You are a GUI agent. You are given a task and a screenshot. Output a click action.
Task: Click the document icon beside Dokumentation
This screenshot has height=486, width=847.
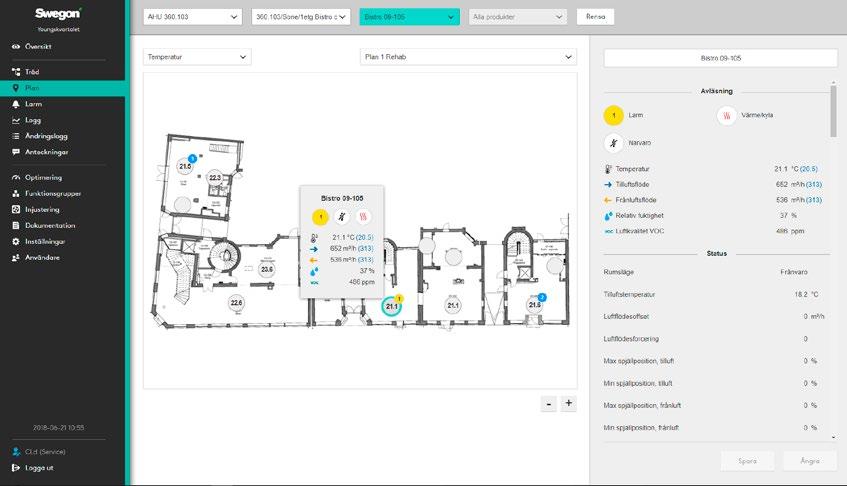coord(16,225)
